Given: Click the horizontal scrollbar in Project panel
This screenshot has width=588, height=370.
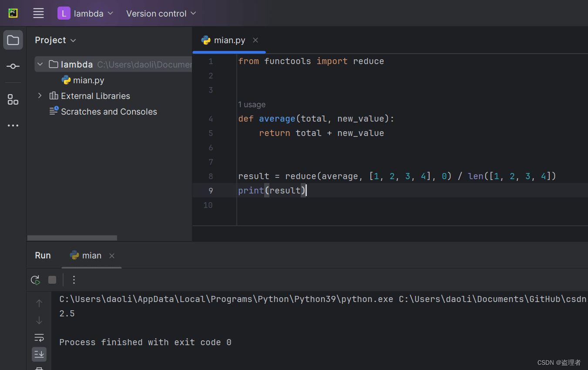Looking at the screenshot, I should coord(72,238).
